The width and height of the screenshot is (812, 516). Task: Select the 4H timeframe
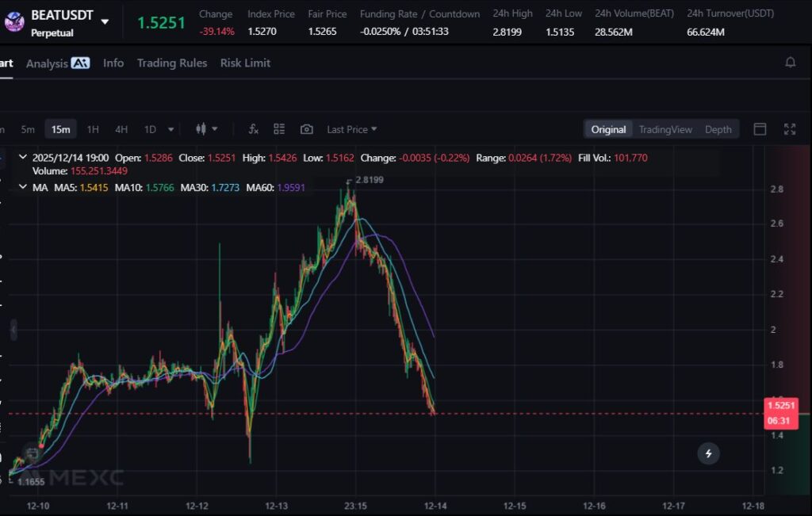coord(121,129)
